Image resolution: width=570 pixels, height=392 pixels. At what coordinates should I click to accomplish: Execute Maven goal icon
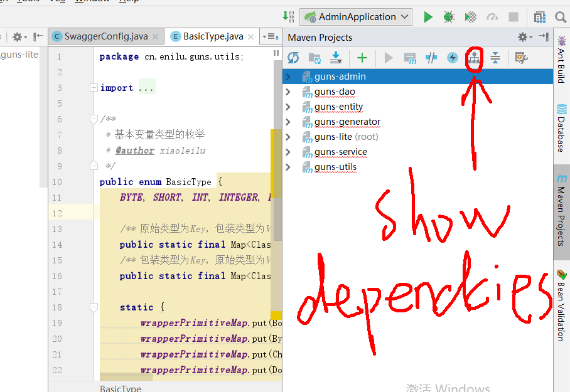pyautogui.click(x=410, y=58)
